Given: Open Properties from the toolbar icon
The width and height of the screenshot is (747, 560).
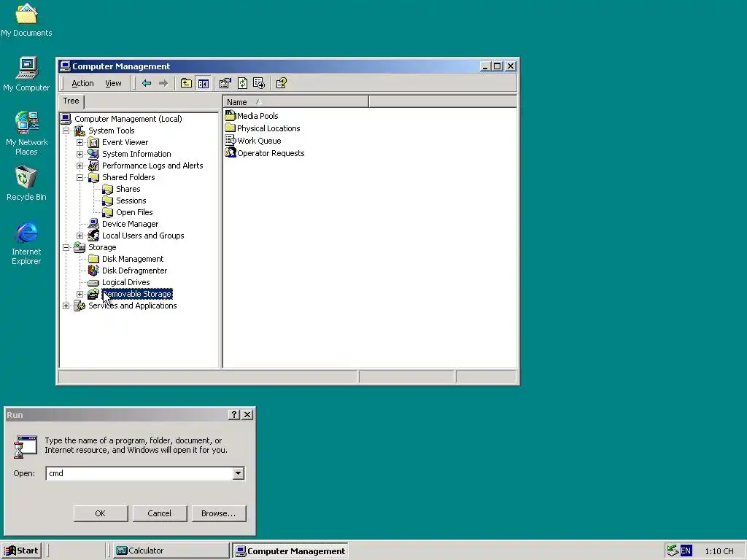Looking at the screenshot, I should [x=225, y=83].
